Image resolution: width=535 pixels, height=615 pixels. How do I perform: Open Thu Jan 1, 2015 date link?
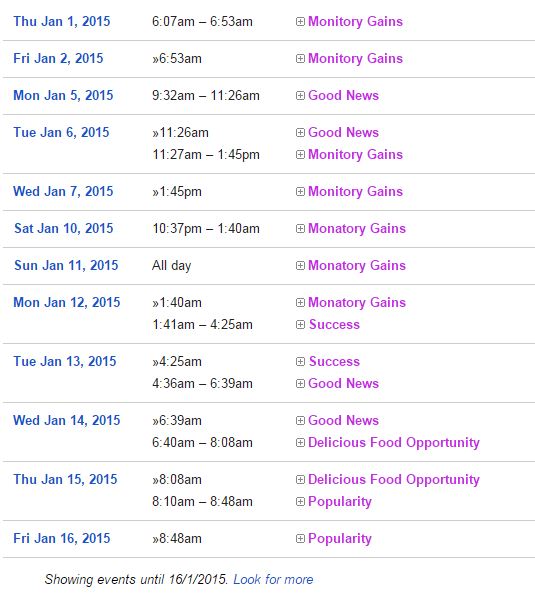coord(62,21)
